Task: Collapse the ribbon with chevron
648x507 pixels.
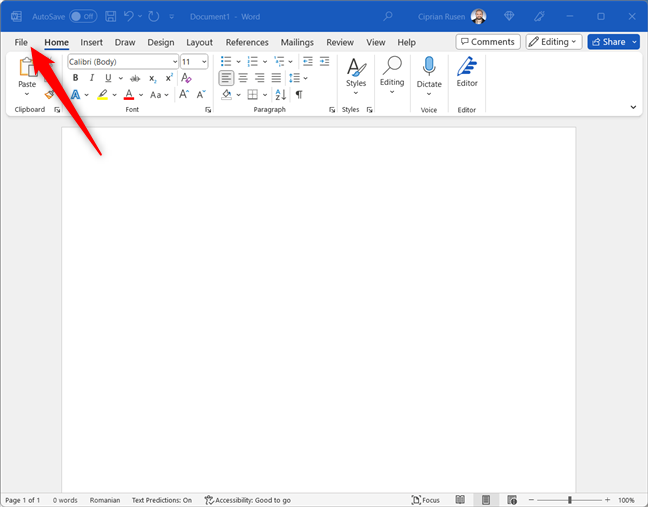Action: (633, 107)
